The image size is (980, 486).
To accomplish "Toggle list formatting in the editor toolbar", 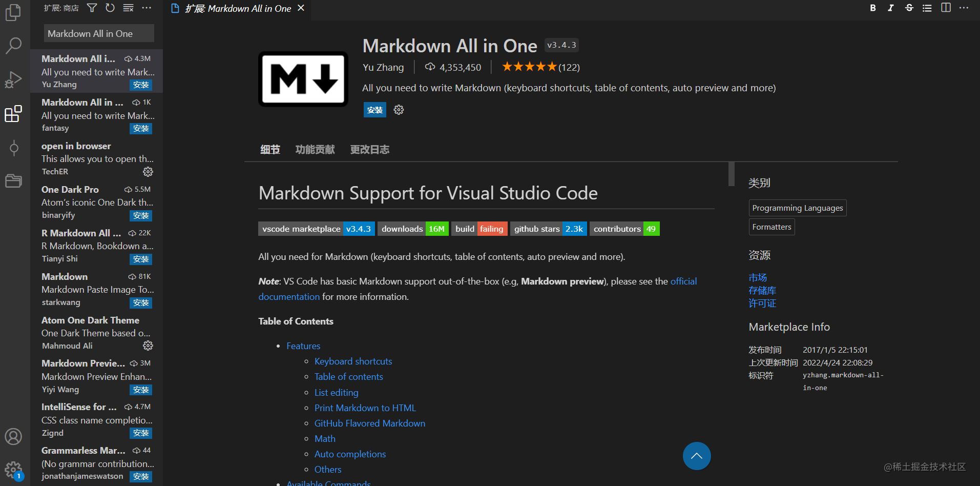I will click(927, 8).
